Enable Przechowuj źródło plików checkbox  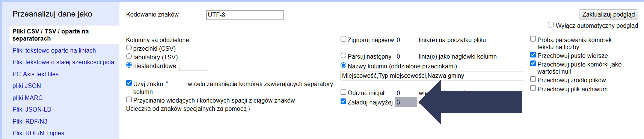tap(533, 79)
